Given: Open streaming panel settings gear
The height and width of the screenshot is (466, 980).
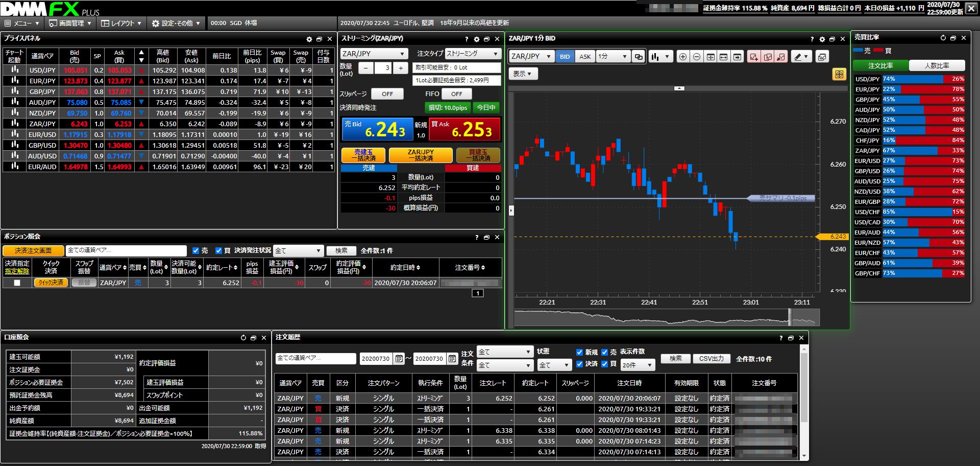Looking at the screenshot, I should 477,39.
